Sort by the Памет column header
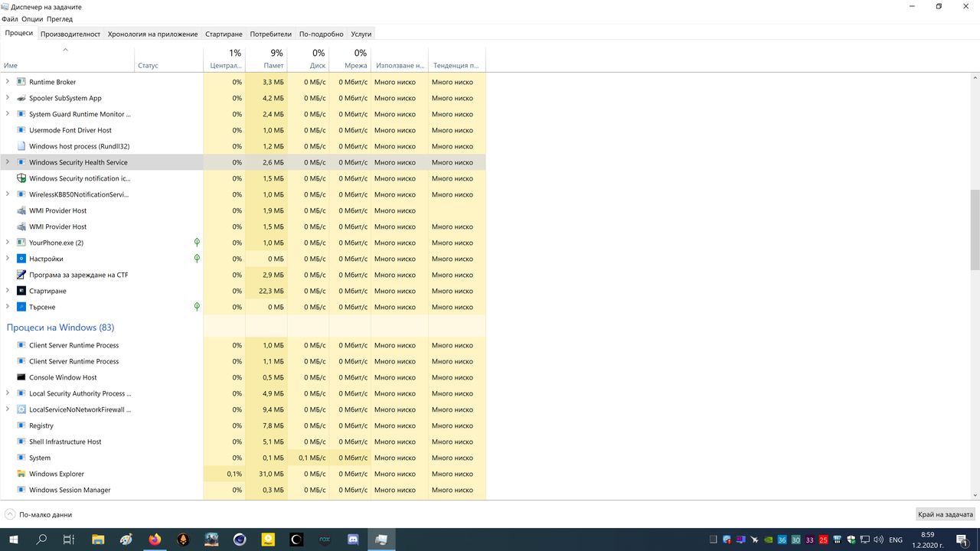Screen dimensions: 980x551 (266, 60)
